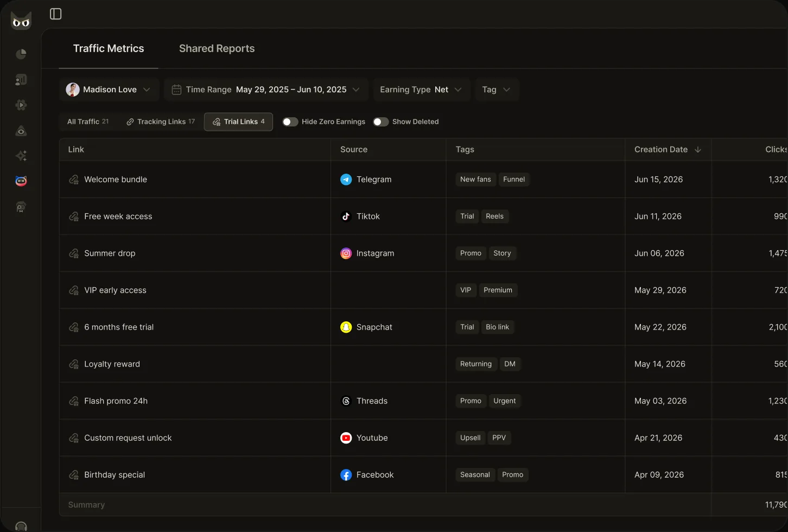Click the Youtube source icon

[346, 438]
